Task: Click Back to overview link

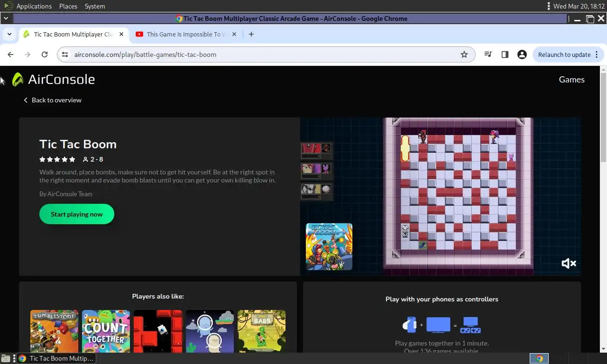Action: 53,100
